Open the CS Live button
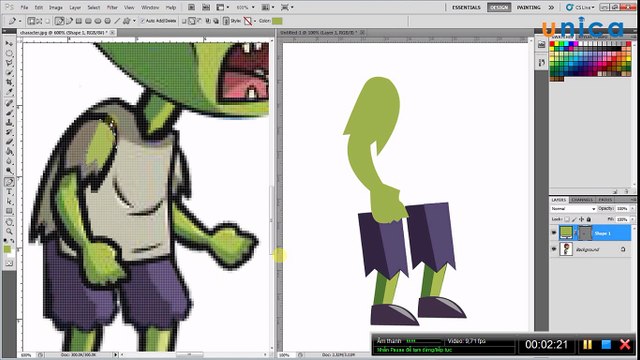This screenshot has height=360, width=640. coord(580,7)
